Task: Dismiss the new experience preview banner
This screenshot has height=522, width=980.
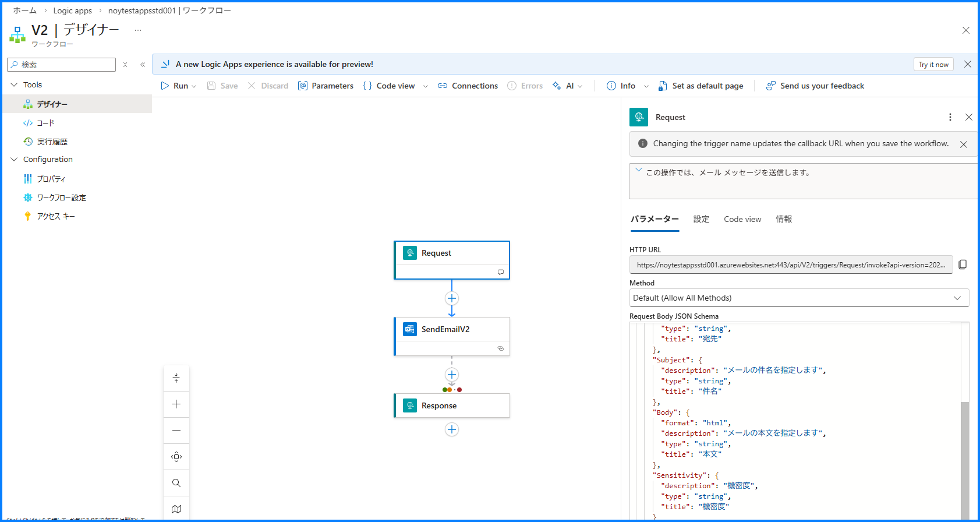Action: coord(968,64)
